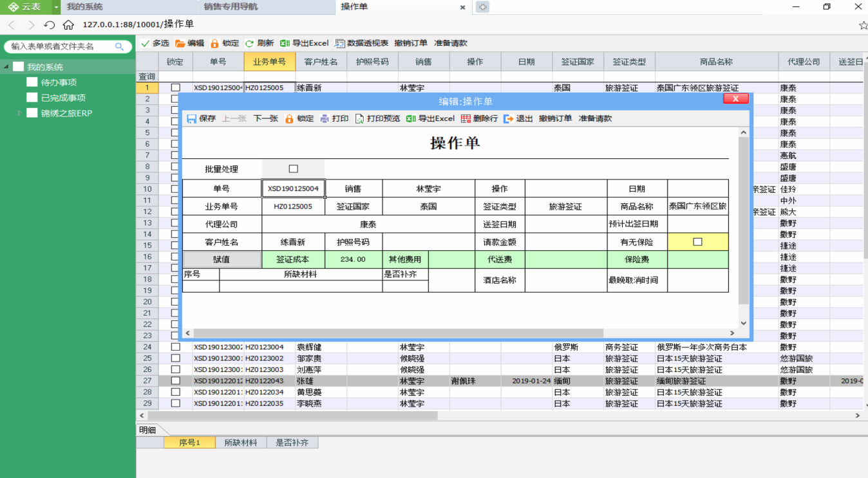This screenshot has height=478, width=868.
Task: Bookmark page with star icon
Action: pyautogui.click(x=863, y=25)
